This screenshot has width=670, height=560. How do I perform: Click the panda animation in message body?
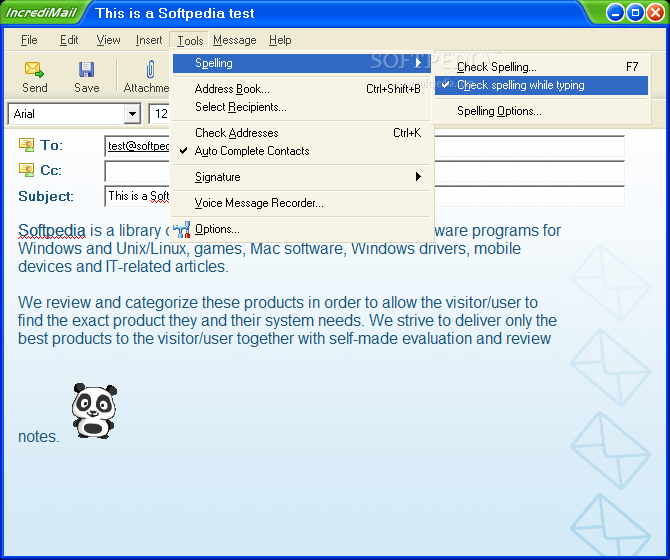(x=94, y=410)
